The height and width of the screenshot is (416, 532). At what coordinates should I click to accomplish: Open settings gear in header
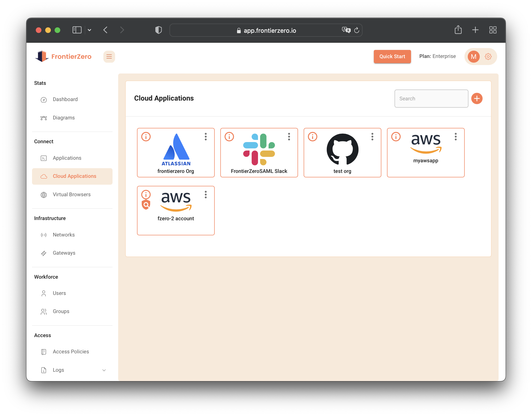[488, 57]
